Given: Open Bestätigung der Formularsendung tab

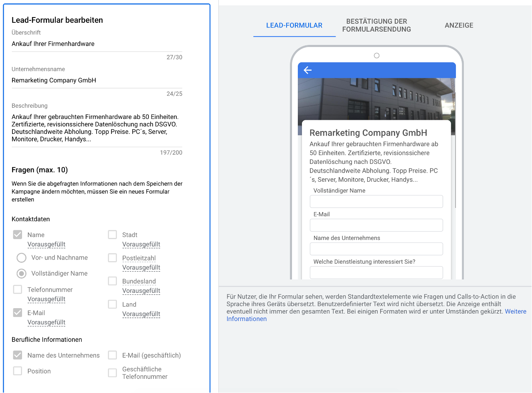Looking at the screenshot, I should pyautogui.click(x=376, y=25).
